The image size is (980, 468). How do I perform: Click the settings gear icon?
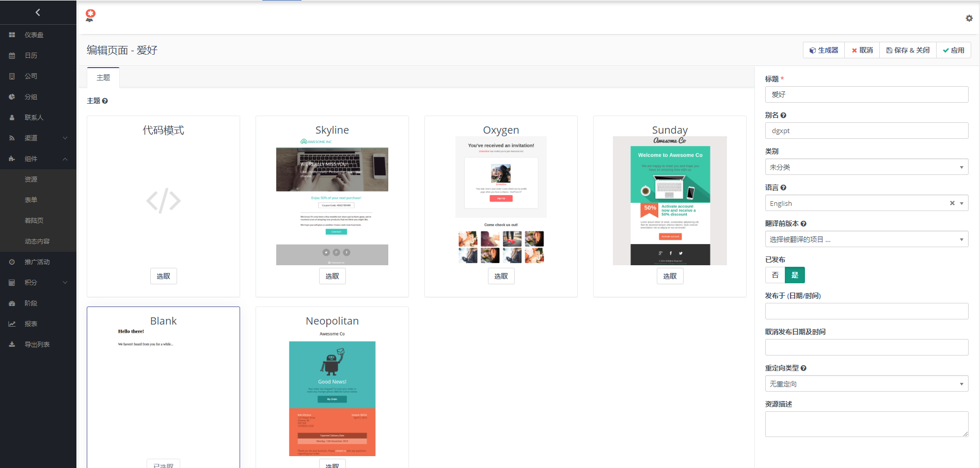click(969, 18)
